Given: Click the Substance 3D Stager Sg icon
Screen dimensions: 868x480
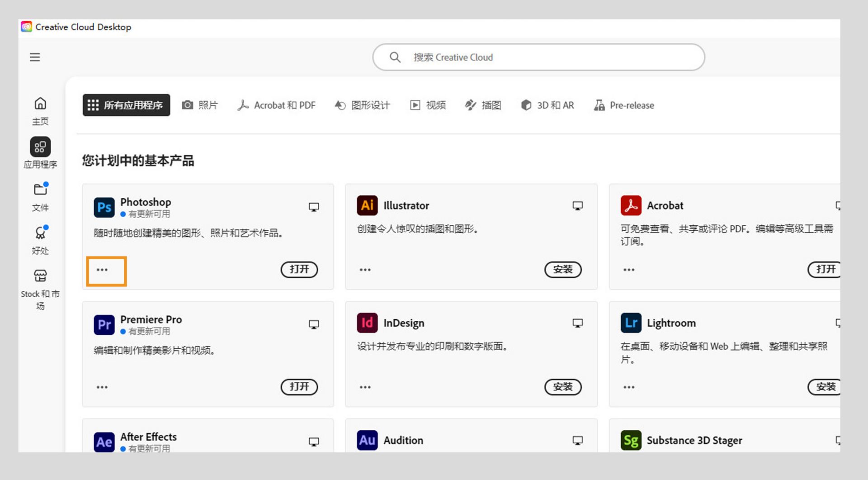Looking at the screenshot, I should 631,440.
